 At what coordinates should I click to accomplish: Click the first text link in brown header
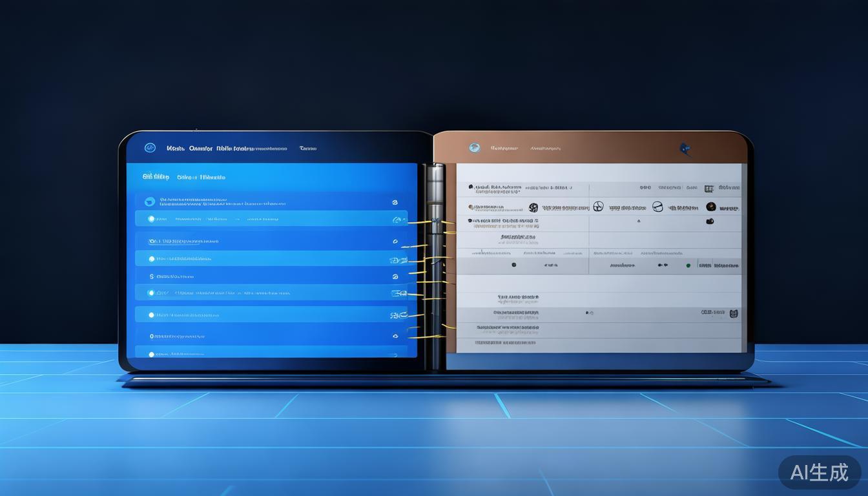pyautogui.click(x=504, y=149)
